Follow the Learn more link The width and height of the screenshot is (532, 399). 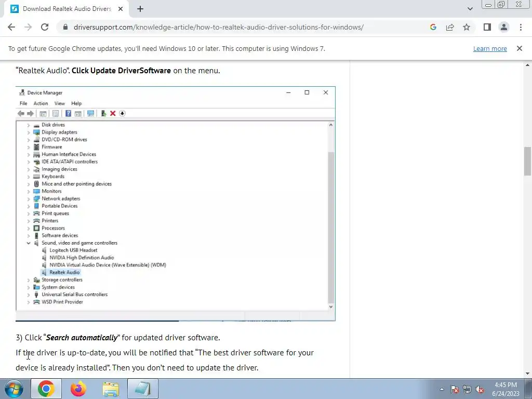pos(490,48)
